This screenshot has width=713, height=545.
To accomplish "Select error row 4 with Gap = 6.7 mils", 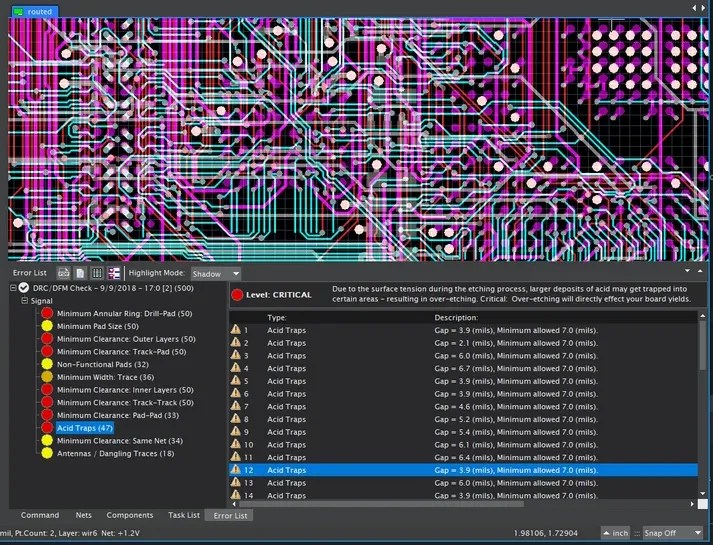I will point(463,368).
